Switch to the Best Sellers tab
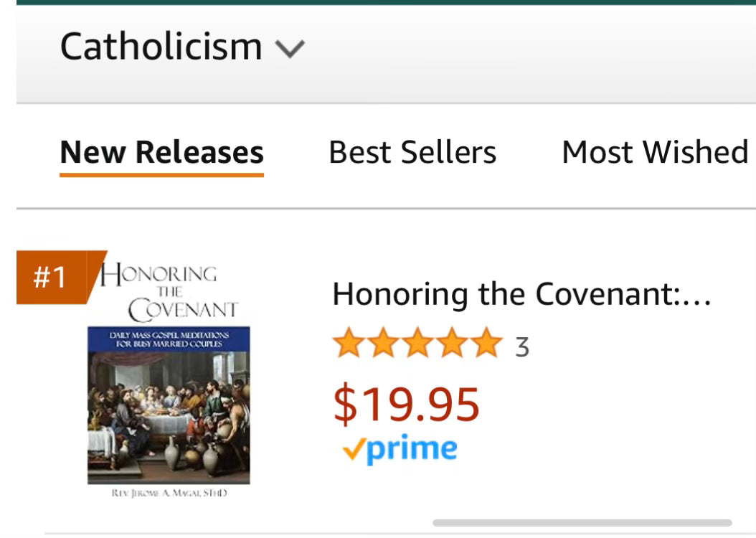Viewport: 756px width, 538px height. pyautogui.click(x=412, y=152)
